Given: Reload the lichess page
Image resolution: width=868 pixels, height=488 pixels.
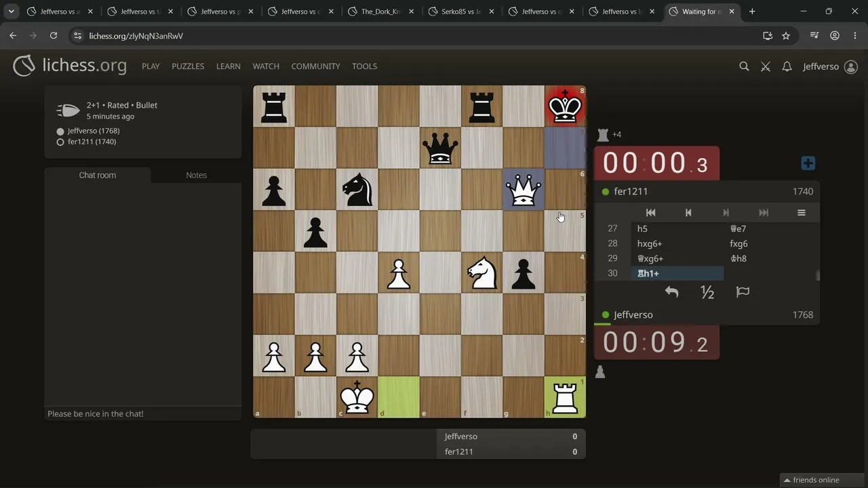Looking at the screenshot, I should 54,36.
